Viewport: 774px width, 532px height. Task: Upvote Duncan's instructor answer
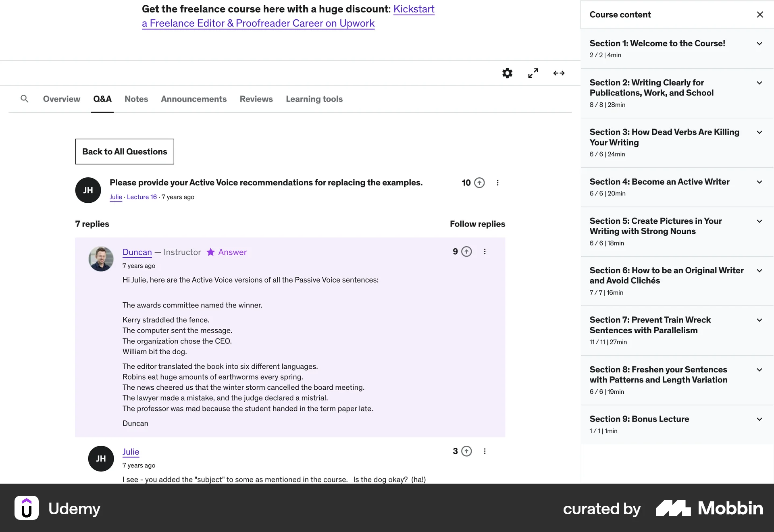pos(466,251)
